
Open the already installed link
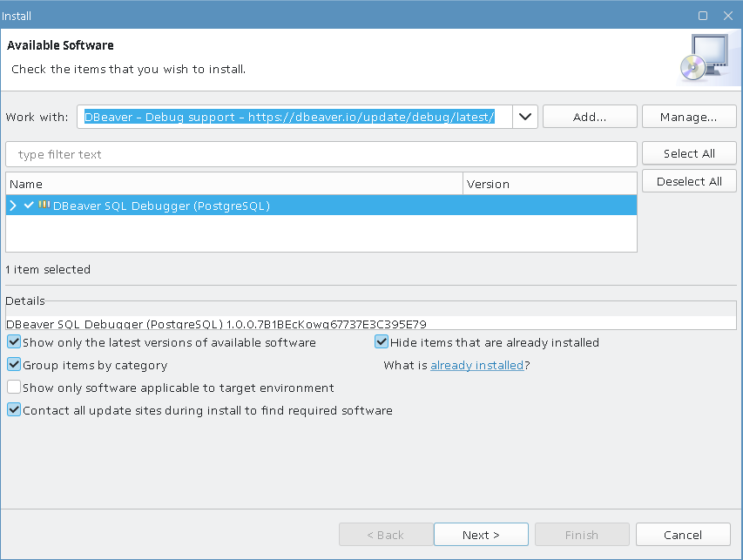pyautogui.click(x=476, y=365)
